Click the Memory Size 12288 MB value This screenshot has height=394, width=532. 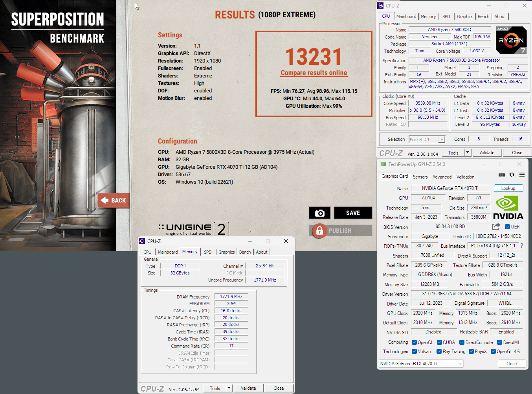pos(429,284)
